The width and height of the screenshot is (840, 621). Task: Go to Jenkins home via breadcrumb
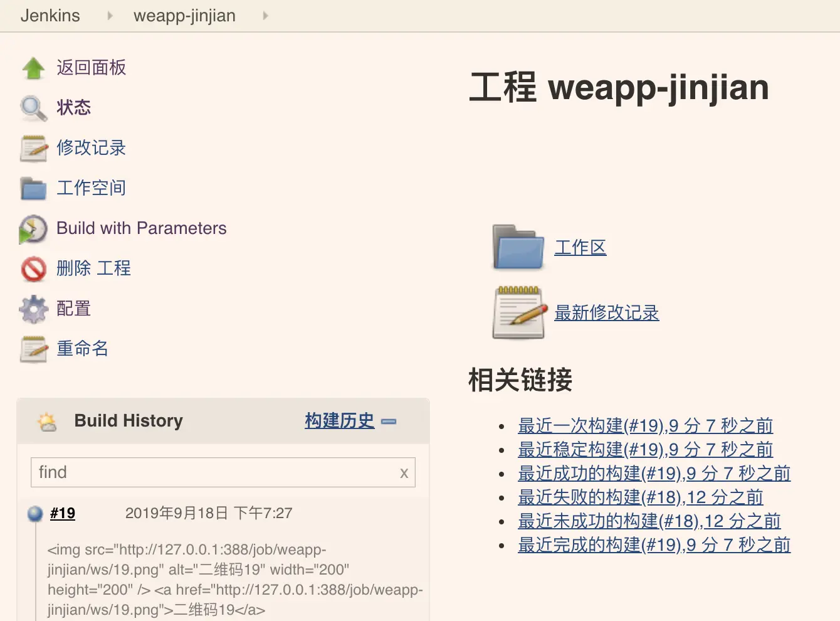click(x=50, y=16)
